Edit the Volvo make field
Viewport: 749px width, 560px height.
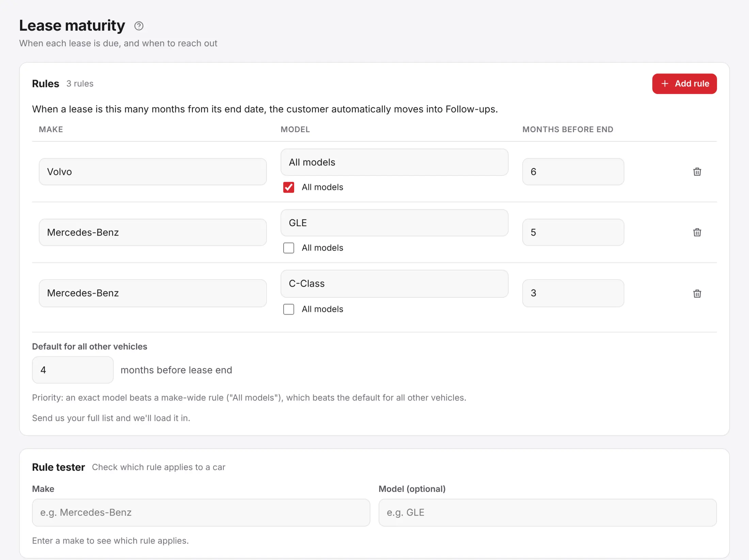tap(153, 172)
